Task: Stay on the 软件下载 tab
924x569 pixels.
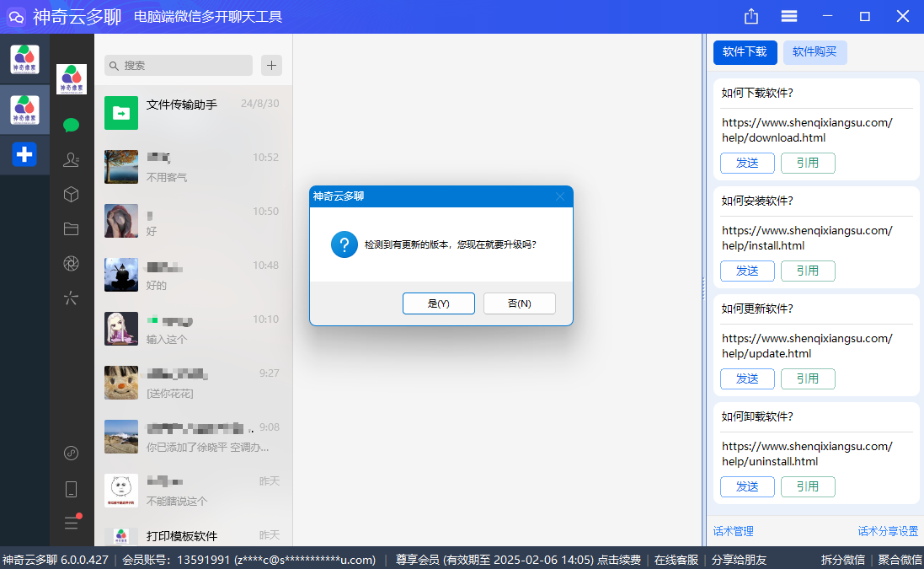Action: [745, 52]
